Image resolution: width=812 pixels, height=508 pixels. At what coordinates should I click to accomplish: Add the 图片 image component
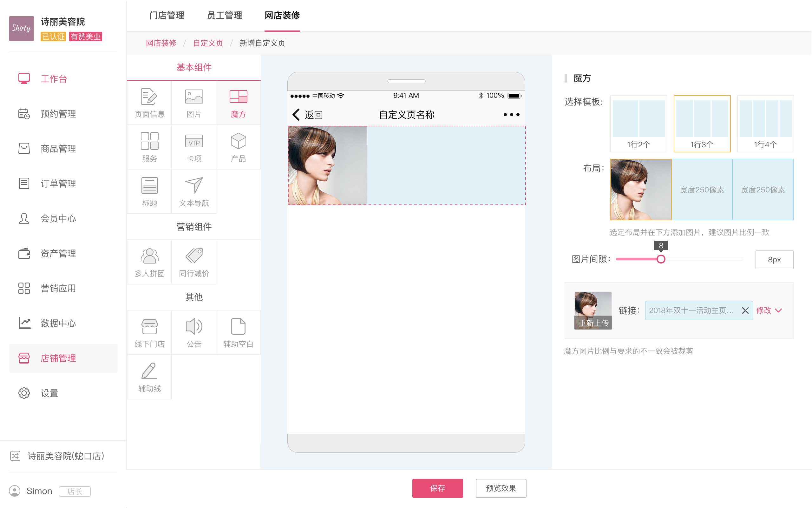point(194,103)
